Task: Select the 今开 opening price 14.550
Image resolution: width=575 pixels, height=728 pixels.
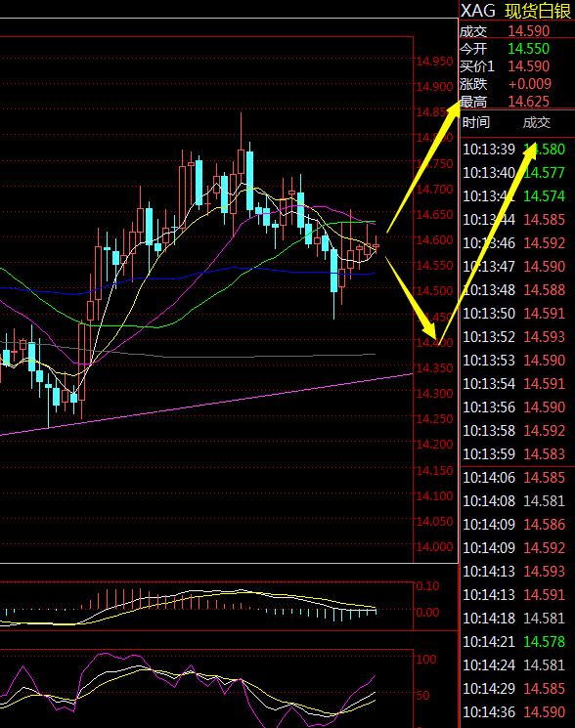Action: pyautogui.click(x=529, y=49)
